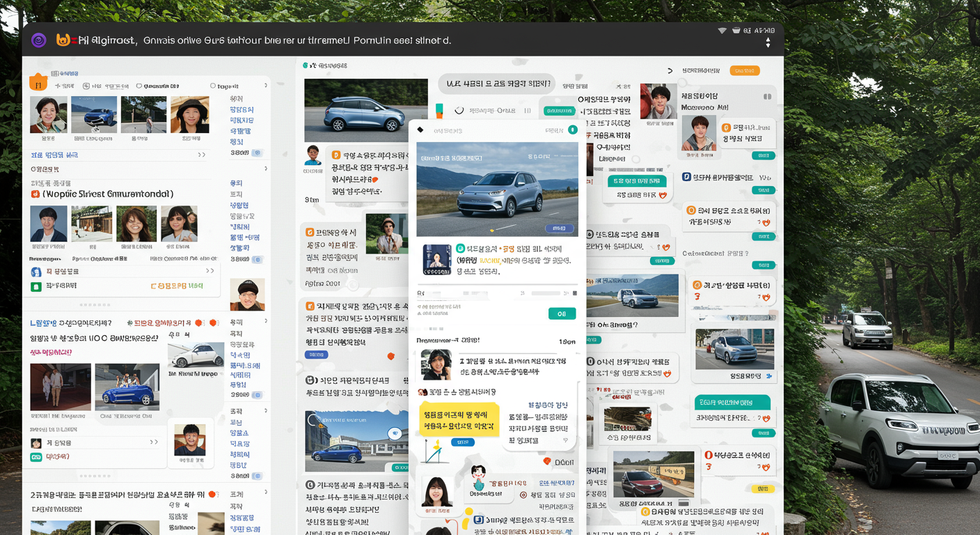Screen dimensions: 980x535
Task: Open the orange cat logo in the title bar
Action: pos(63,40)
